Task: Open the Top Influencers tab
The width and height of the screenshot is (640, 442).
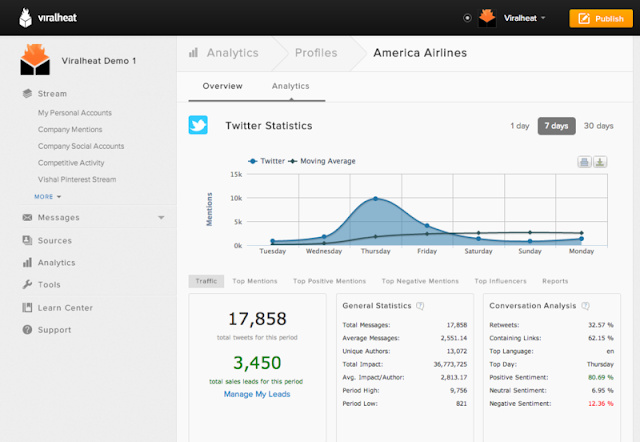Action: tap(500, 281)
